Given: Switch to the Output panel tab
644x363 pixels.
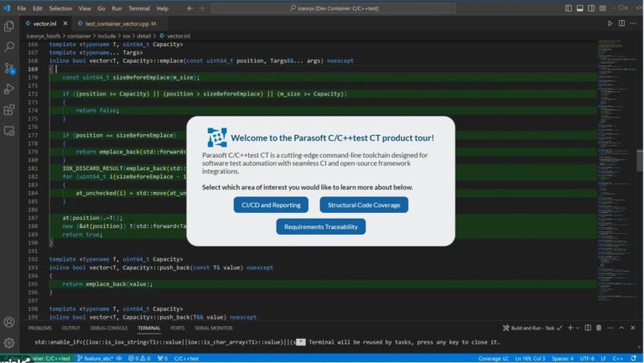Looking at the screenshot, I should [70, 328].
